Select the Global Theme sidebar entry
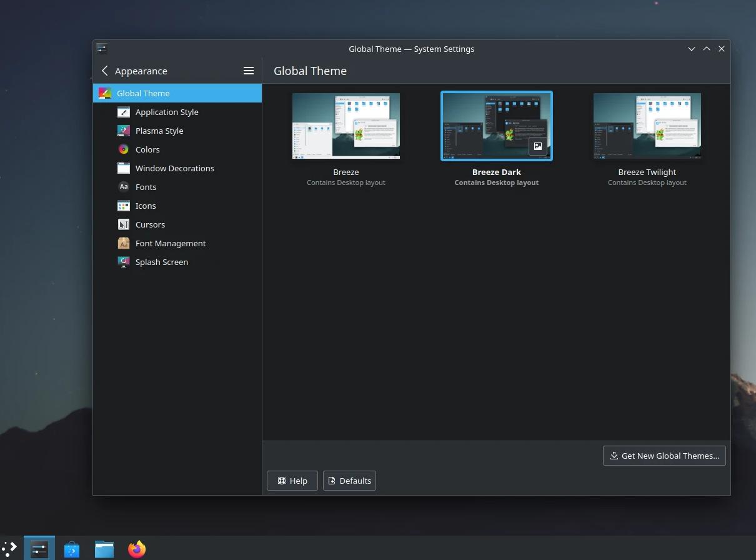 pos(143,93)
